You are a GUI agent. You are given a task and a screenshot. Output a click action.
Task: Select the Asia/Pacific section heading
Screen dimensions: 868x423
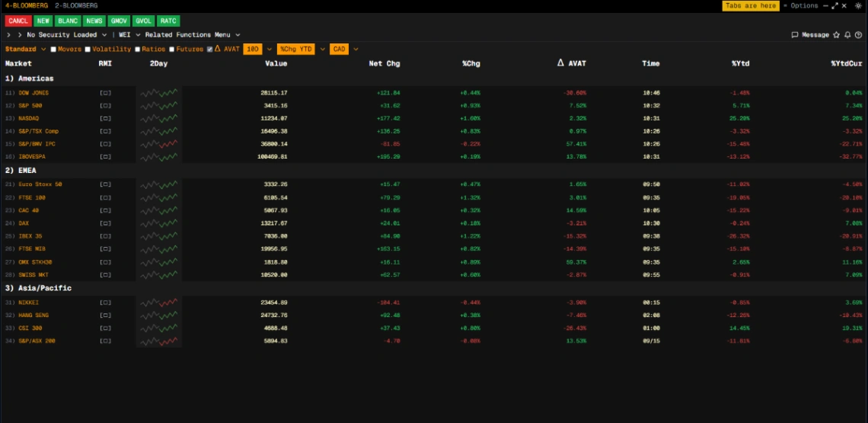(38, 288)
